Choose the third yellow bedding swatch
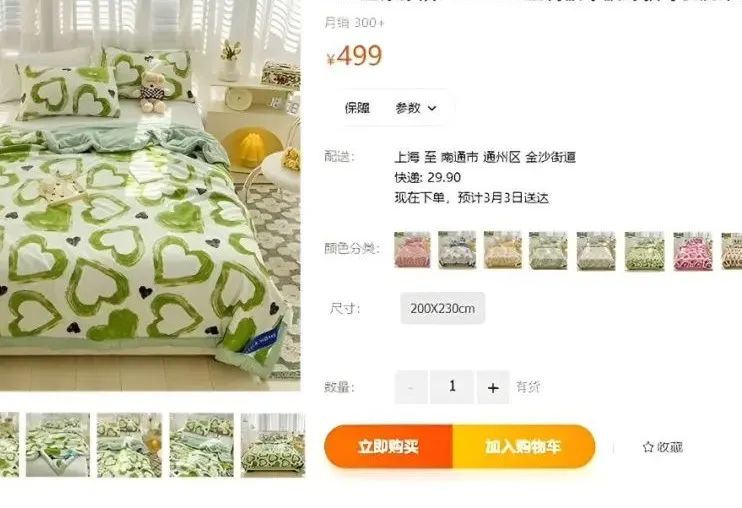Screen dimensions: 742x508 [x=503, y=250]
